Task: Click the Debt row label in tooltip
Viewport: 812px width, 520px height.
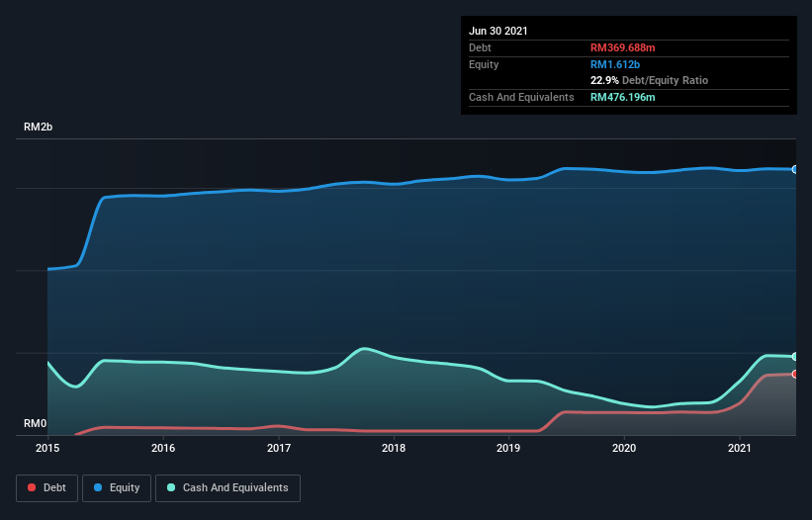Action: pos(480,47)
